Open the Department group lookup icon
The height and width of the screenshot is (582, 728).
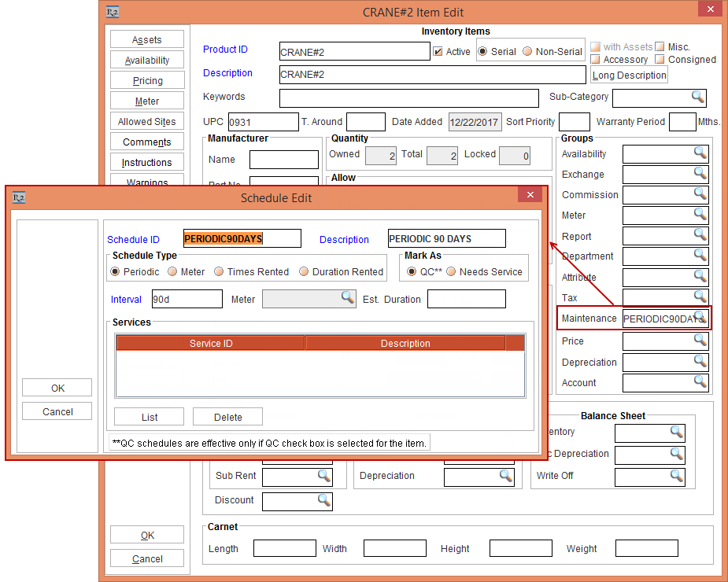pos(700,255)
